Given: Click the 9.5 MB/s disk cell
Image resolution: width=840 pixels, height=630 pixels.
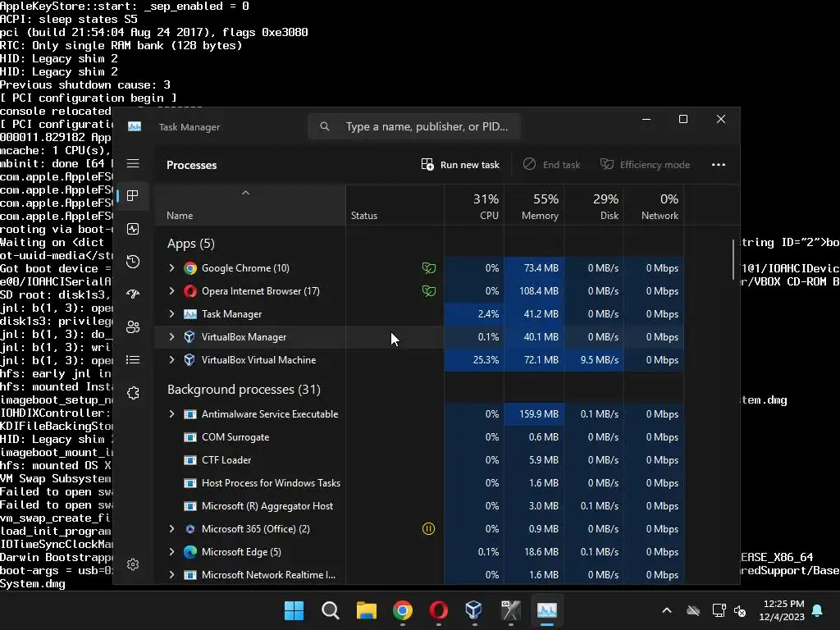Looking at the screenshot, I should pyautogui.click(x=594, y=360).
